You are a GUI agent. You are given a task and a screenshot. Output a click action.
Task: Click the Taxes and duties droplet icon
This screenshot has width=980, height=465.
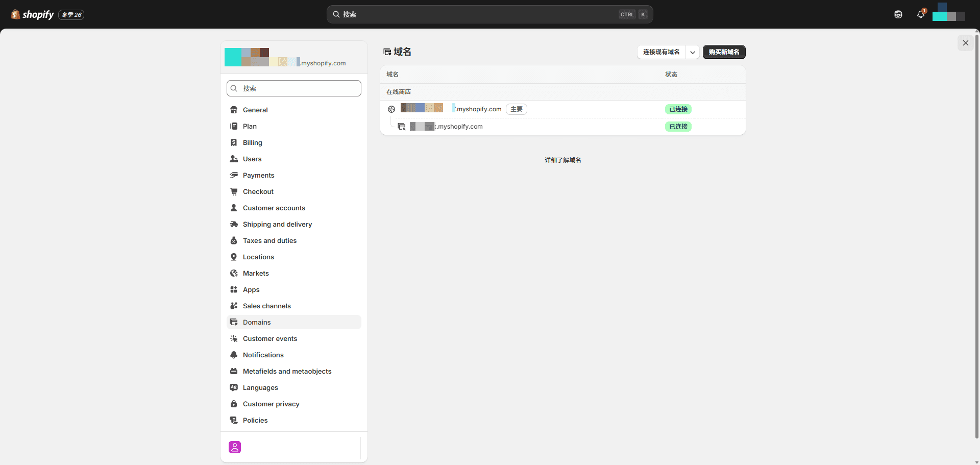pos(234,240)
